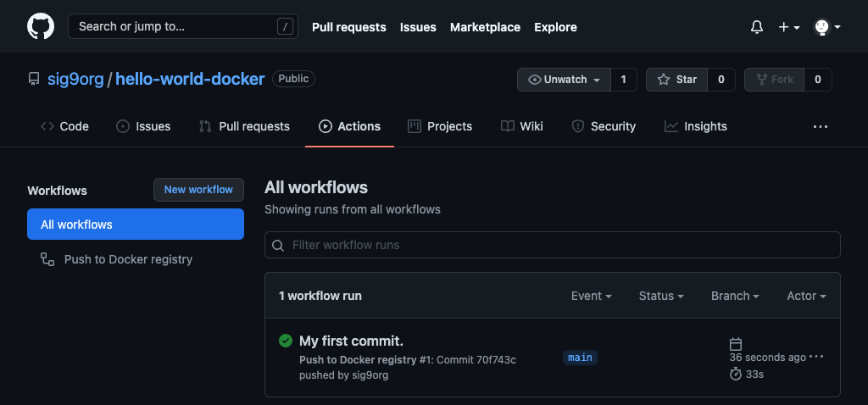Viewport: 868px width, 405px height.
Task: Star the repository
Action: pos(676,80)
